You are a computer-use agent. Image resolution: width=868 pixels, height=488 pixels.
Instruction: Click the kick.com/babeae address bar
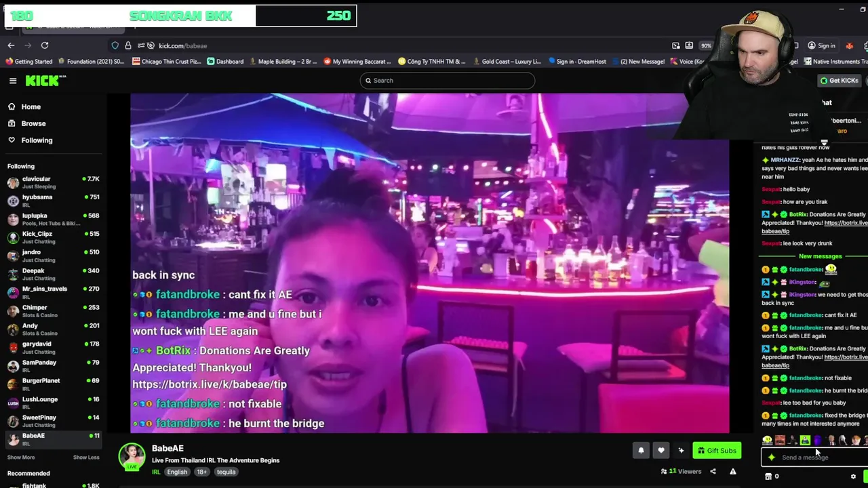coord(183,45)
